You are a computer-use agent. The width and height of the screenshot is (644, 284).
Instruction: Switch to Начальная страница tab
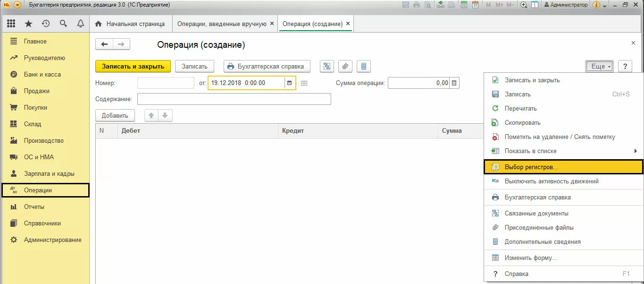click(x=130, y=24)
